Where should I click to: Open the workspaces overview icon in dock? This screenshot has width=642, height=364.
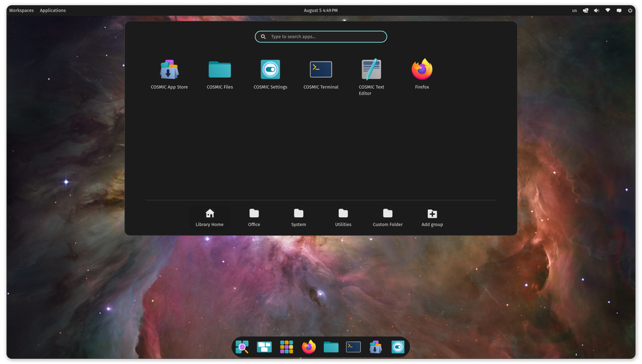tap(264, 347)
